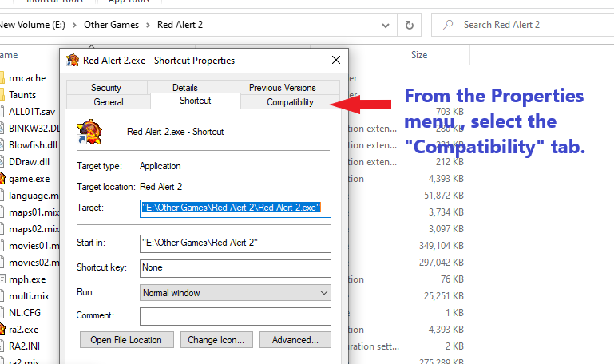614x364 pixels.
Task: Click the game.exe Red Alert icon
Action: [x=2, y=179]
